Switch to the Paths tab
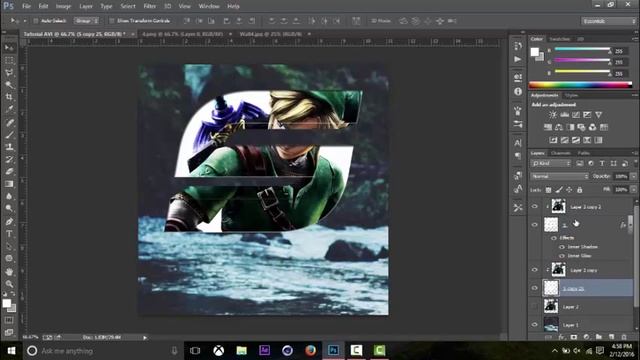This screenshot has height=360, width=640. click(584, 153)
